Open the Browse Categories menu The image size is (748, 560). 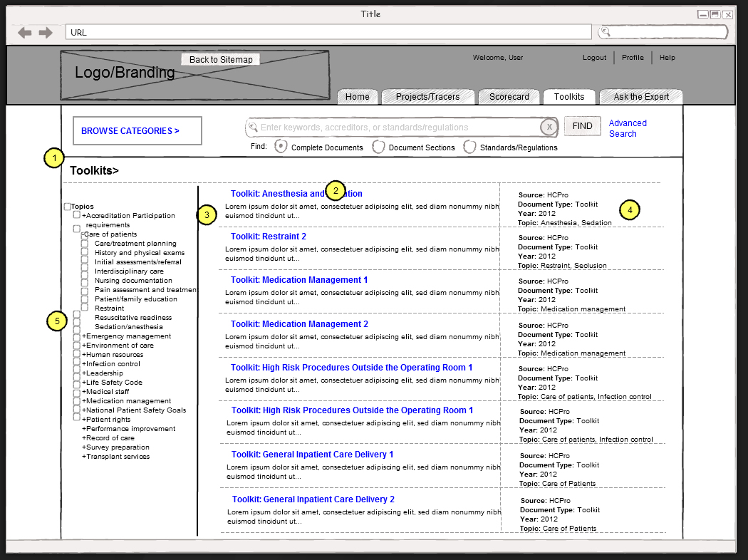pyautogui.click(x=137, y=130)
